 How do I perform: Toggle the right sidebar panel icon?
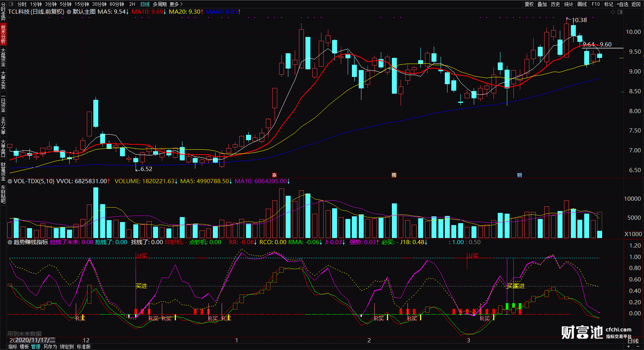click(x=620, y=12)
